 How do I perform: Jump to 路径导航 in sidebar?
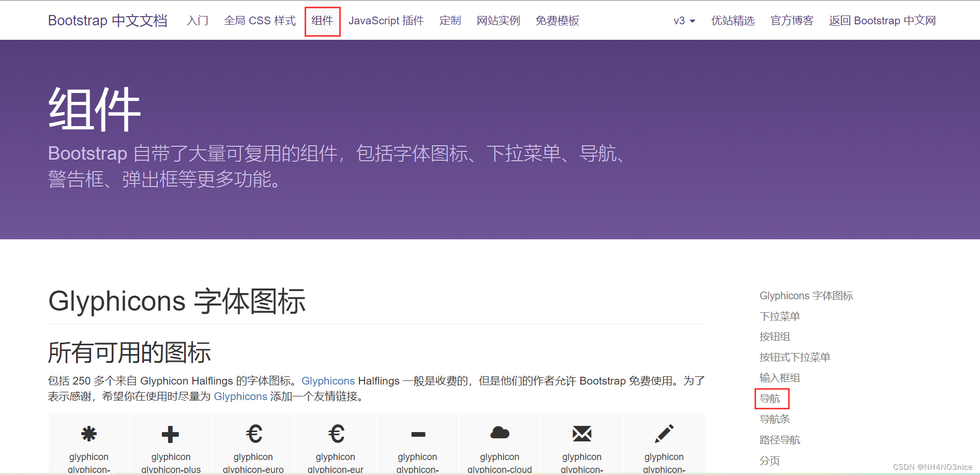(780, 440)
